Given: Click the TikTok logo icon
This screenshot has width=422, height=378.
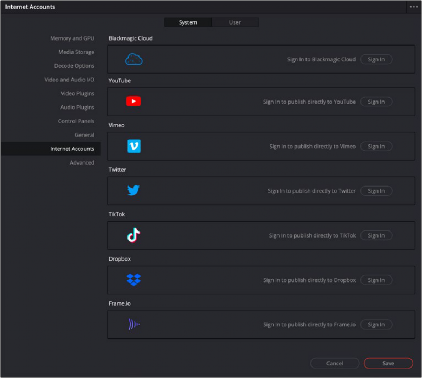Looking at the screenshot, I should point(133,235).
